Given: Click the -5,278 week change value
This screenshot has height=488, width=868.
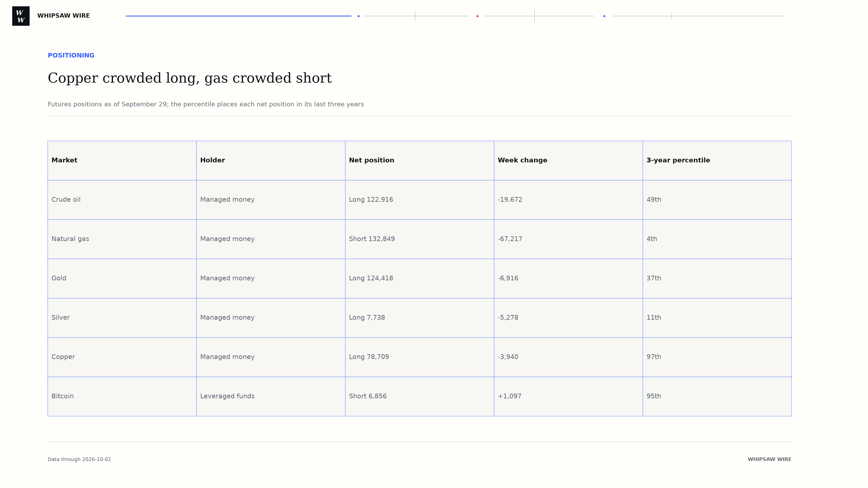Looking at the screenshot, I should pos(508,318).
